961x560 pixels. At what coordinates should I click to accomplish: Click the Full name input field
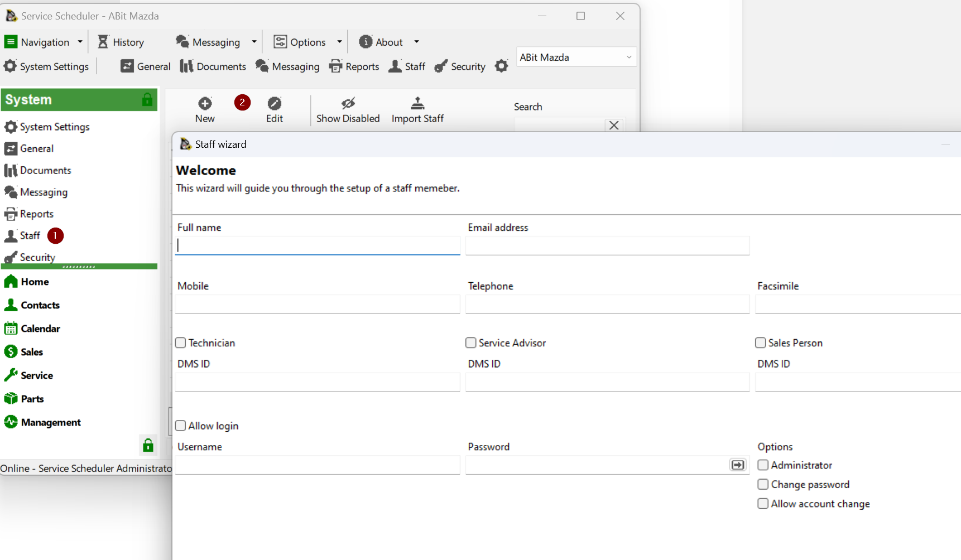(x=318, y=245)
